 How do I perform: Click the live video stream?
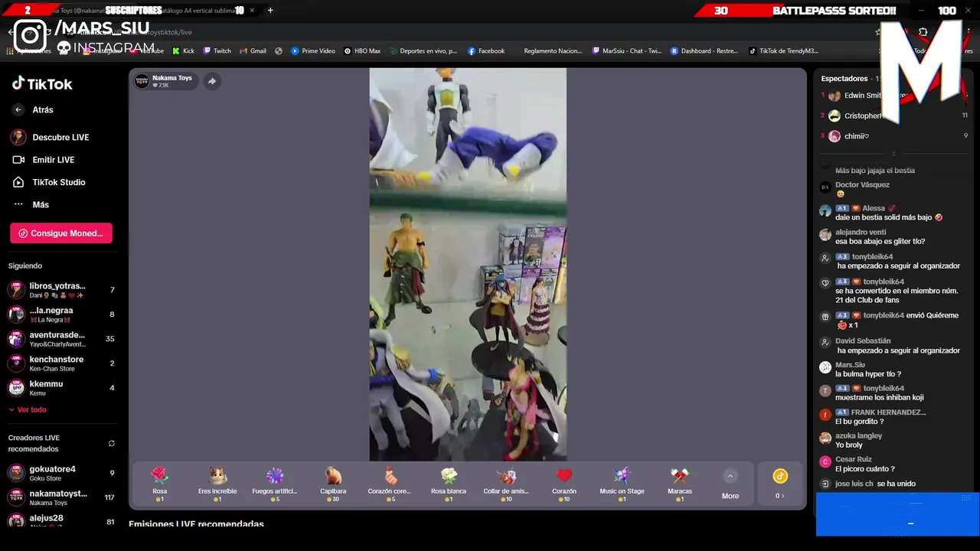pyautogui.click(x=468, y=265)
